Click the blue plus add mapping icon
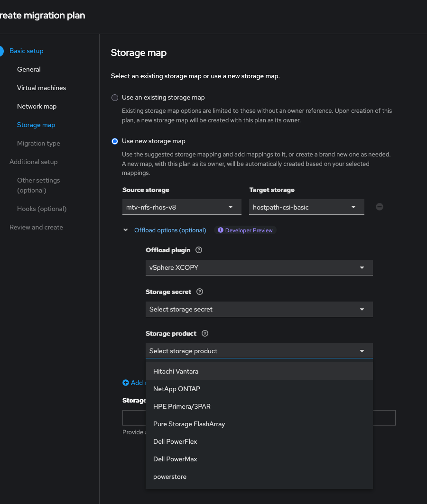Viewport: 427px width, 504px height. click(126, 383)
